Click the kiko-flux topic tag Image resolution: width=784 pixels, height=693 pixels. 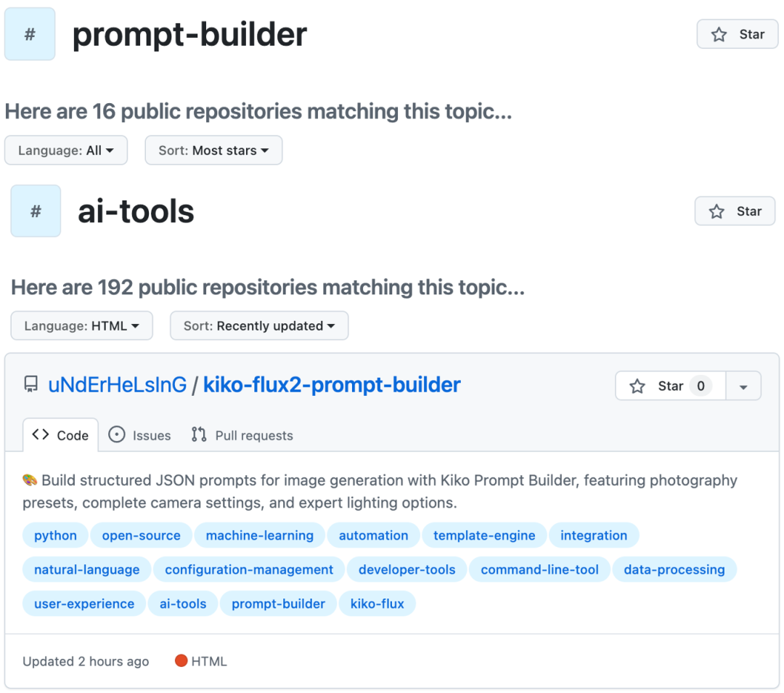coord(377,604)
